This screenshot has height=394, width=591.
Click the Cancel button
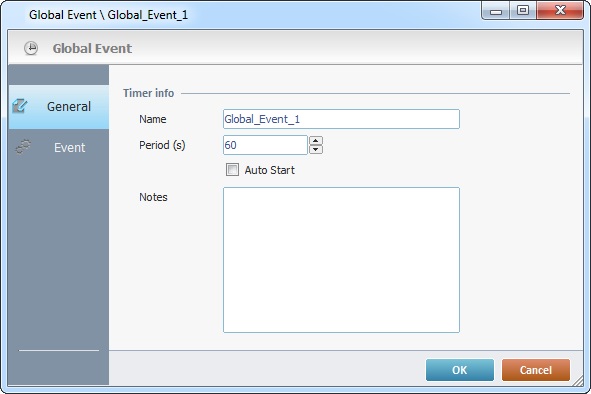pyautogui.click(x=536, y=370)
